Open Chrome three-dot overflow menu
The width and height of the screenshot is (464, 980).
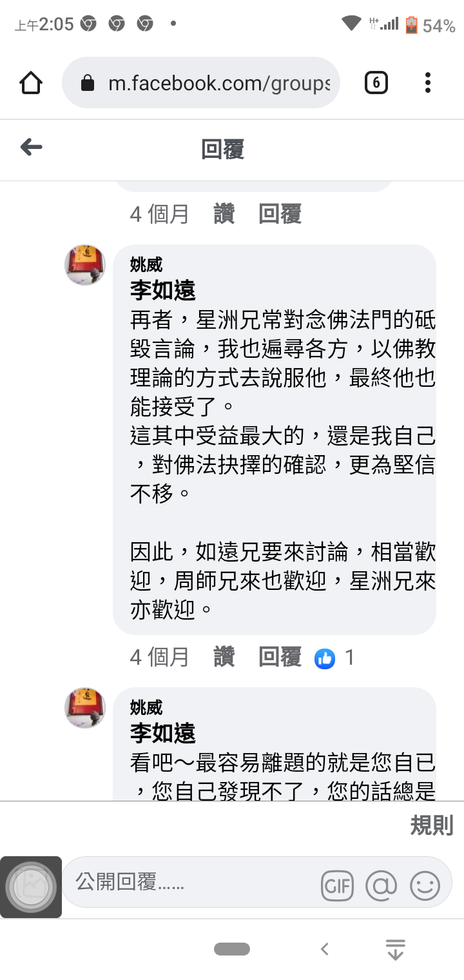pyautogui.click(x=428, y=83)
